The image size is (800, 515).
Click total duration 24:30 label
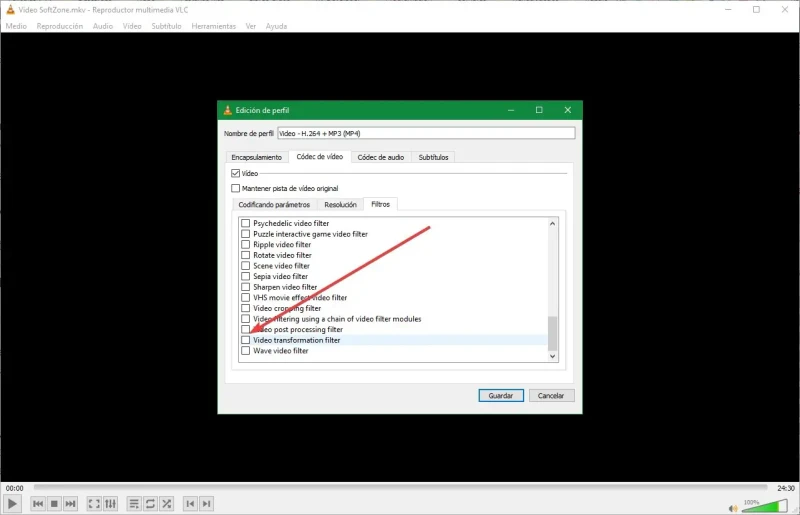[786, 488]
